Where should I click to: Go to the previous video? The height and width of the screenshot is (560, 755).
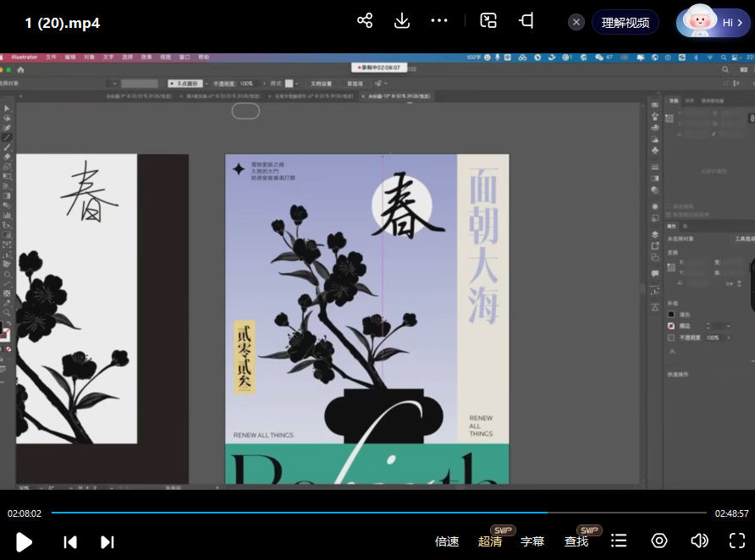click(x=70, y=541)
